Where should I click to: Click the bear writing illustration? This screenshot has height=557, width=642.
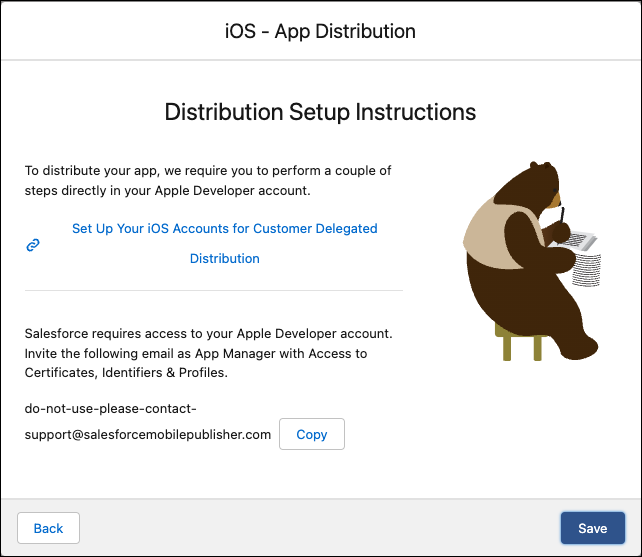pyautogui.click(x=531, y=261)
